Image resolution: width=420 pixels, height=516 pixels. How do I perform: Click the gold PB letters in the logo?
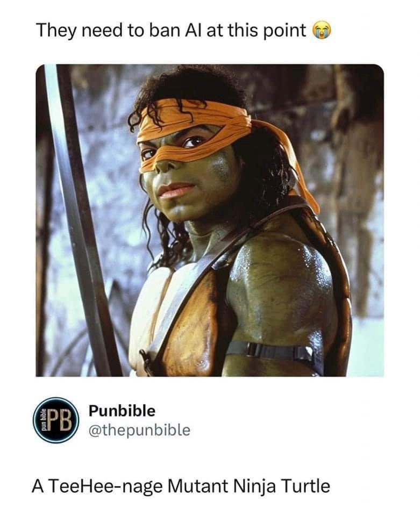(x=60, y=420)
